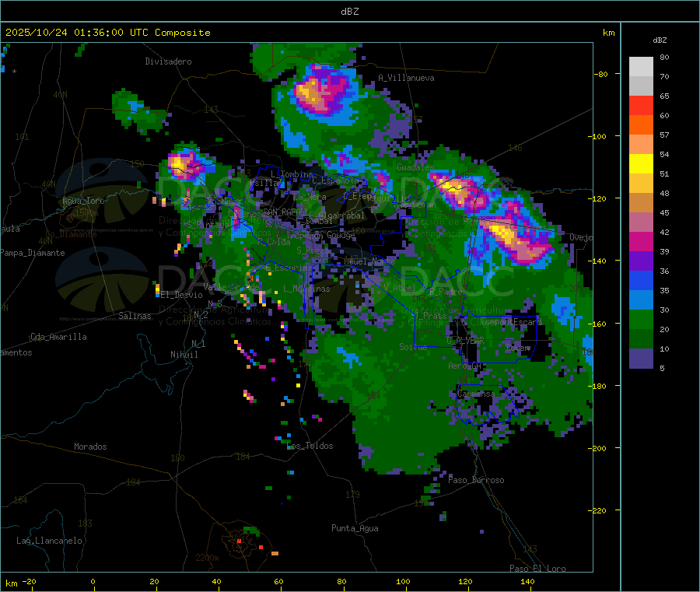
Task: Select the Bowen map label
Action: click(x=518, y=347)
